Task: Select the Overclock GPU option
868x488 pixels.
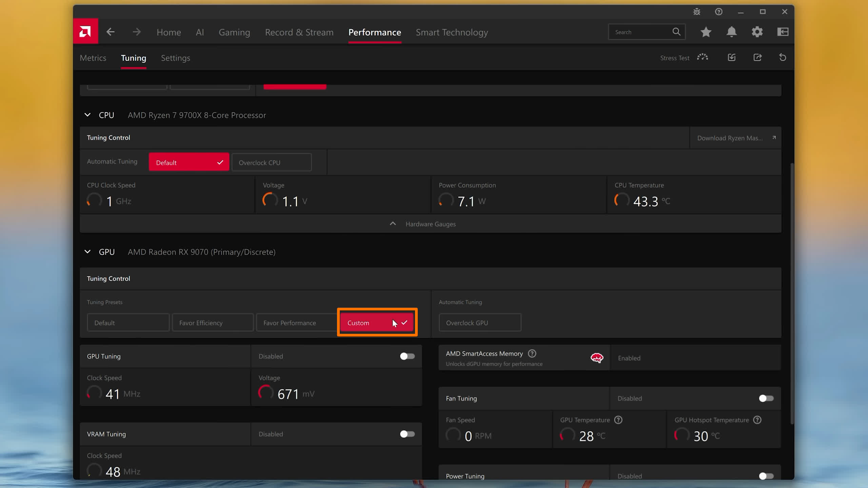Action: 480,323
